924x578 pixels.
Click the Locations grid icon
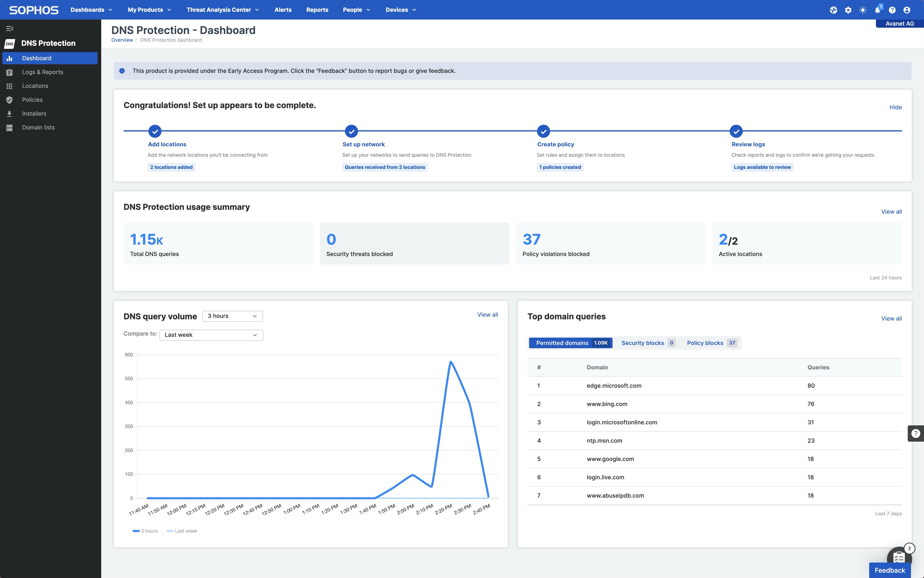pos(10,86)
